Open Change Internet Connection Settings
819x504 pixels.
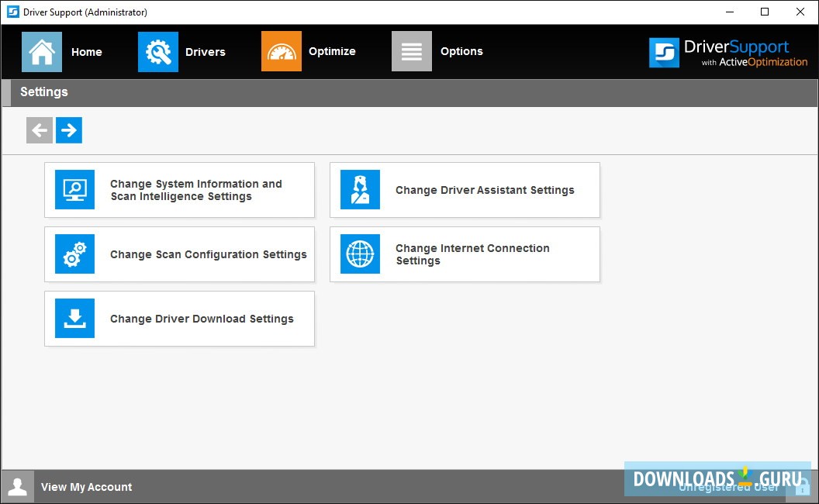(x=465, y=254)
